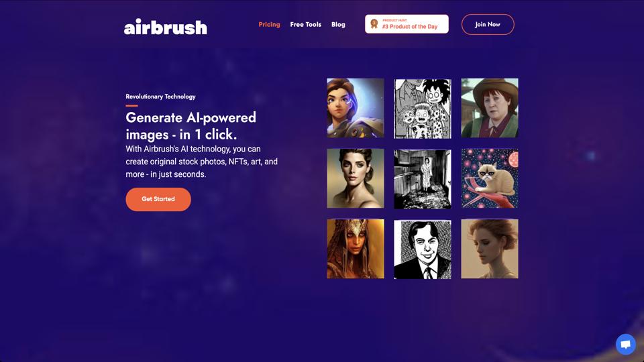Go to the Blog page
The image size is (644, 362).
click(338, 25)
